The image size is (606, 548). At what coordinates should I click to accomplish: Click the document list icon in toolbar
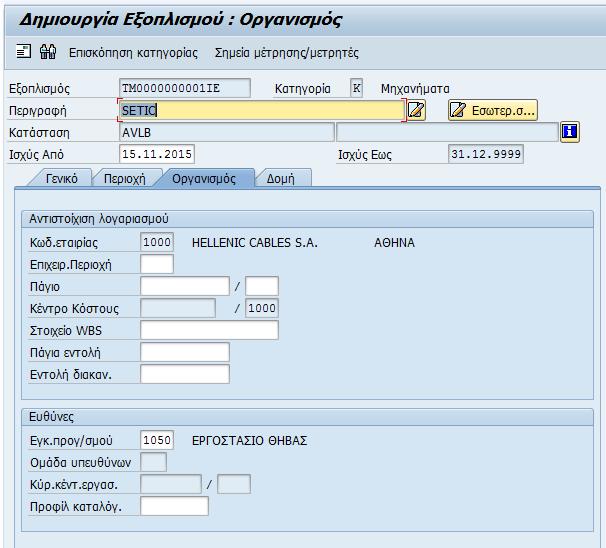coord(23,51)
